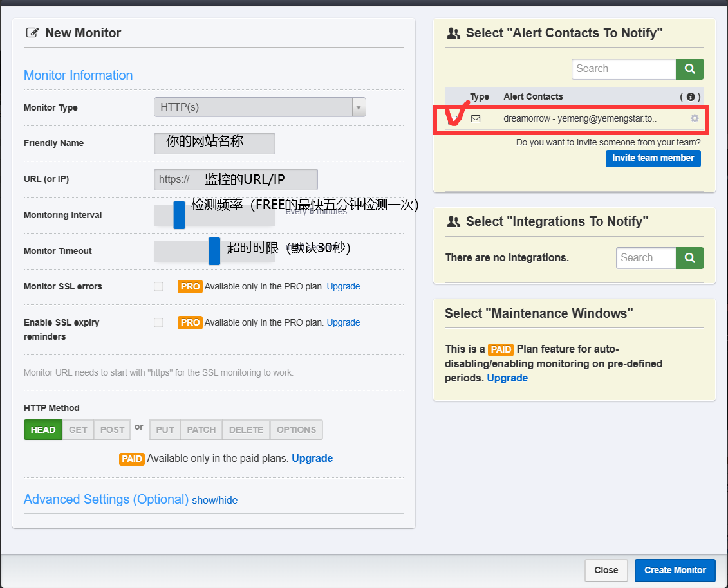This screenshot has height=588, width=728.
Task: Open the Monitor Type dropdown
Action: (259, 107)
